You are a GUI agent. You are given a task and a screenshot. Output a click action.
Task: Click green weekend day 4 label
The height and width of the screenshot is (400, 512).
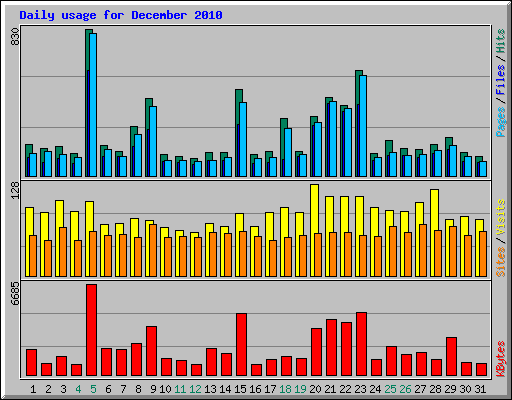[78, 389]
